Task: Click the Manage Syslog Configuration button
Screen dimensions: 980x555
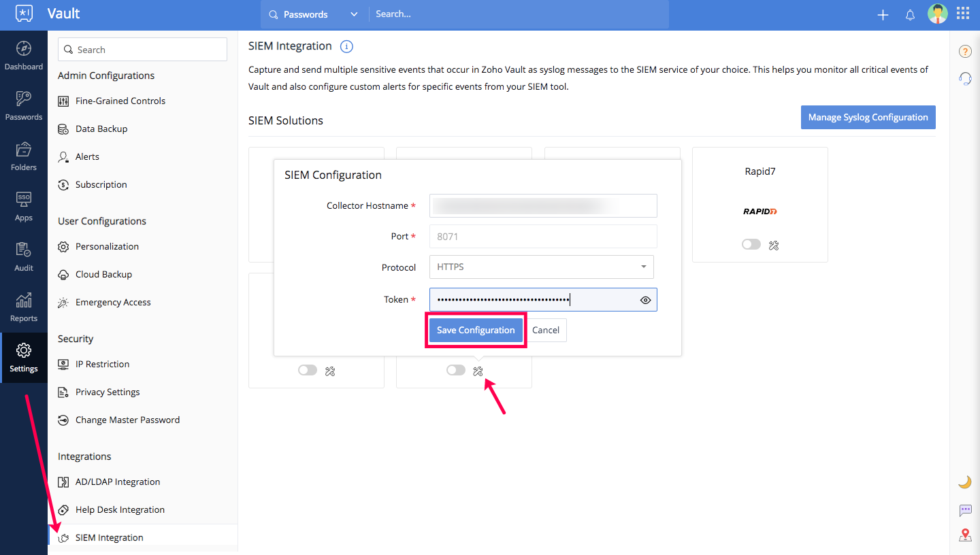Action: (868, 117)
